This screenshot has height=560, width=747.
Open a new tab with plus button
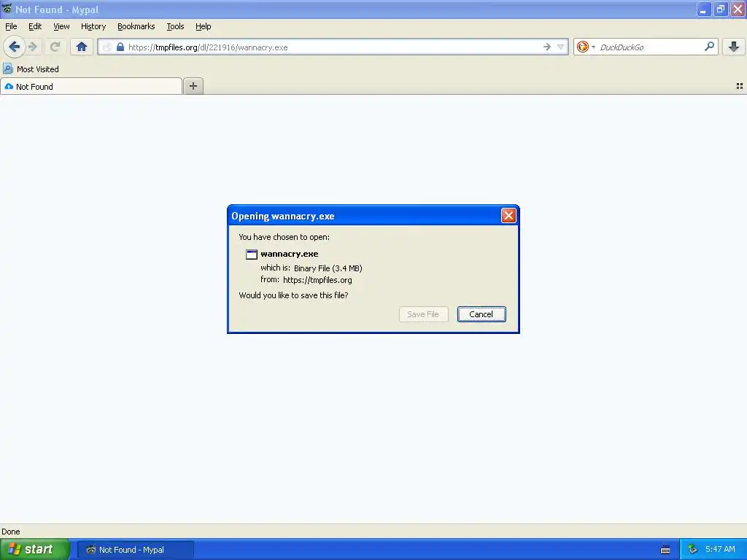193,86
